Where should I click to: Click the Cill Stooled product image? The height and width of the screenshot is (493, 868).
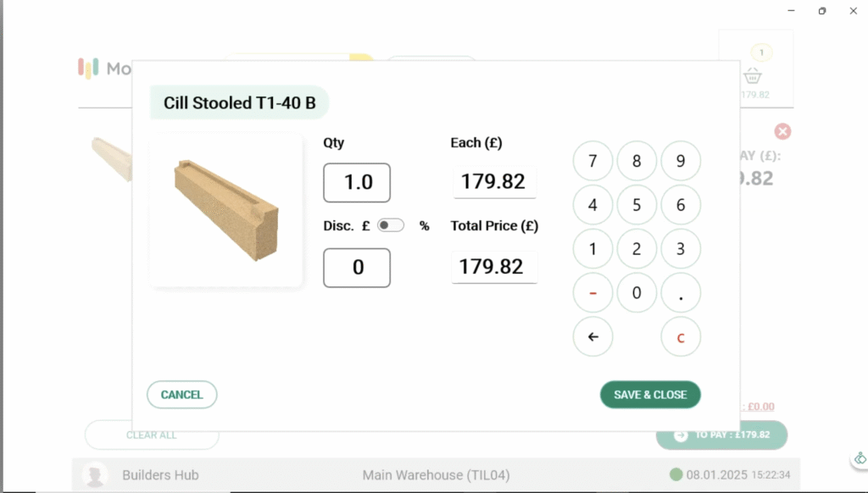[226, 210]
